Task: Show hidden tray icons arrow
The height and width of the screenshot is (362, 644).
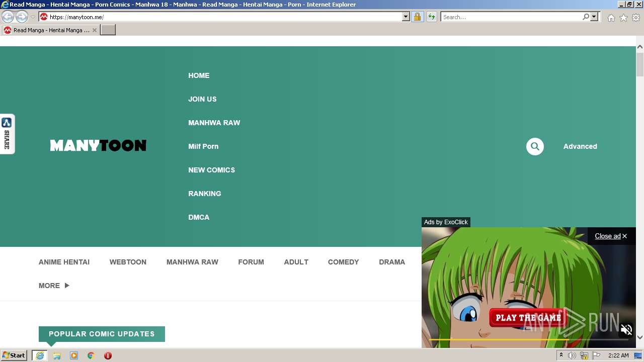Action: pyautogui.click(x=561, y=355)
